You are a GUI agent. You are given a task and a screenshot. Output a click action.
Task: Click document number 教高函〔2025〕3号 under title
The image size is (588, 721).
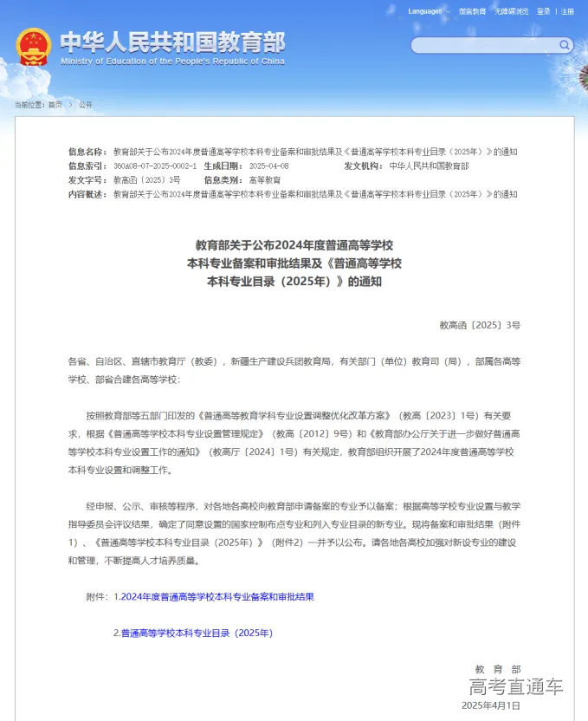tap(480, 325)
